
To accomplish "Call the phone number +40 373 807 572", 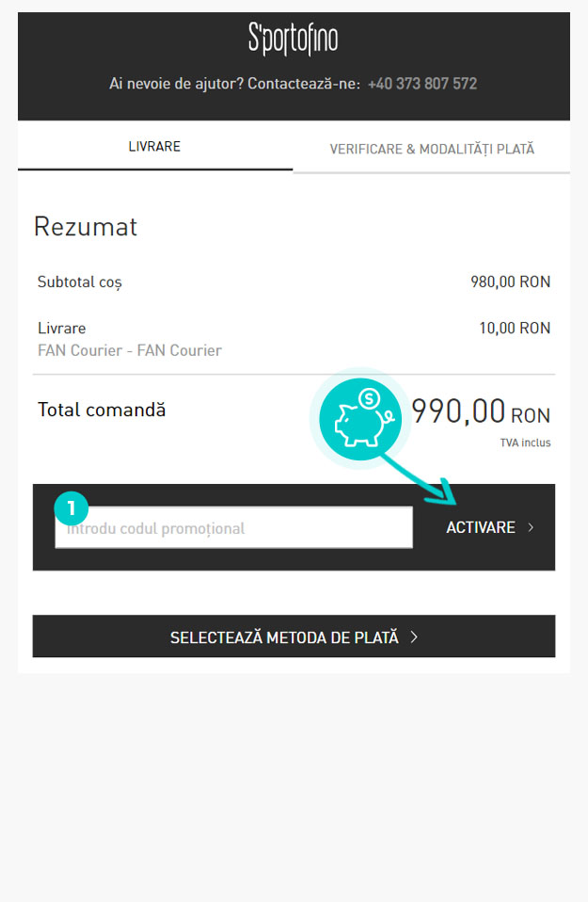I will (422, 84).
